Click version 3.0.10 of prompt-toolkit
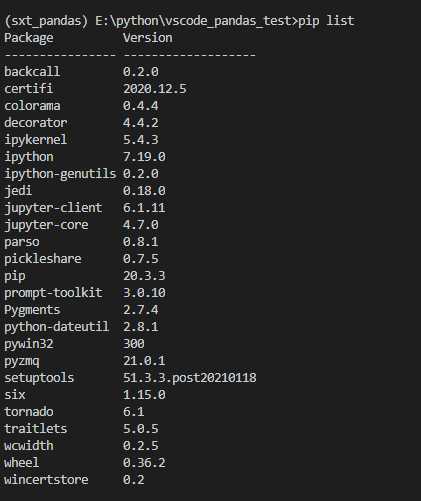The width and height of the screenshot is (421, 501). 144,293
